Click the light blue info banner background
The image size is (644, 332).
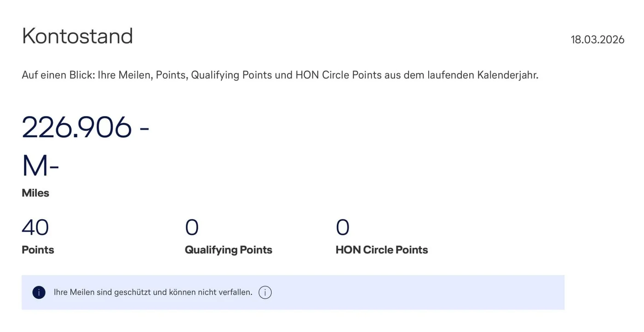coord(293,292)
